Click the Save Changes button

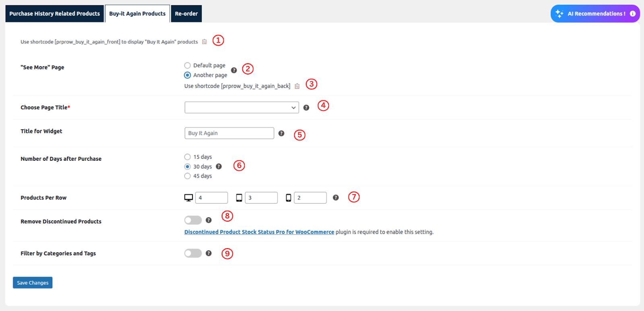(33, 283)
